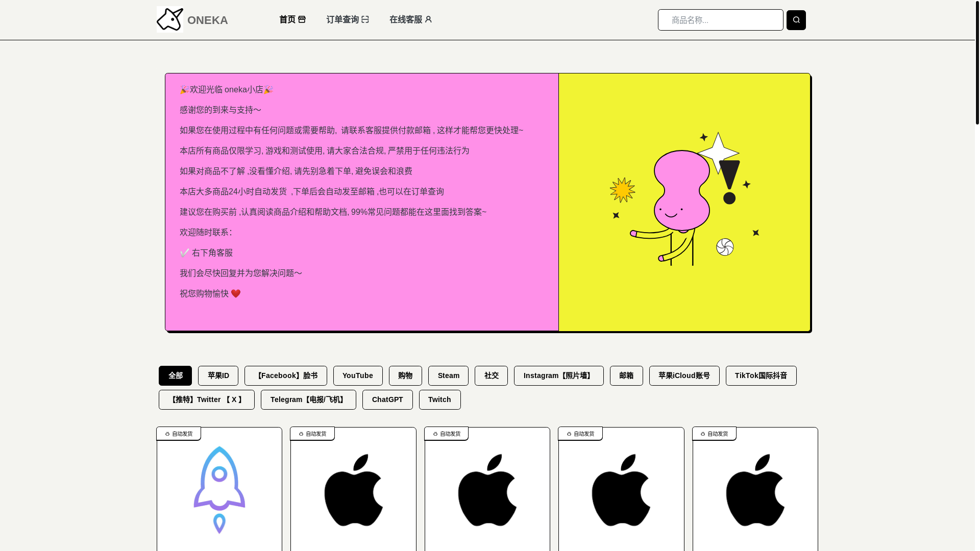Image resolution: width=980 pixels, height=551 pixels.
Task: Open the 在线客服 online support menu item
Action: pos(411,19)
